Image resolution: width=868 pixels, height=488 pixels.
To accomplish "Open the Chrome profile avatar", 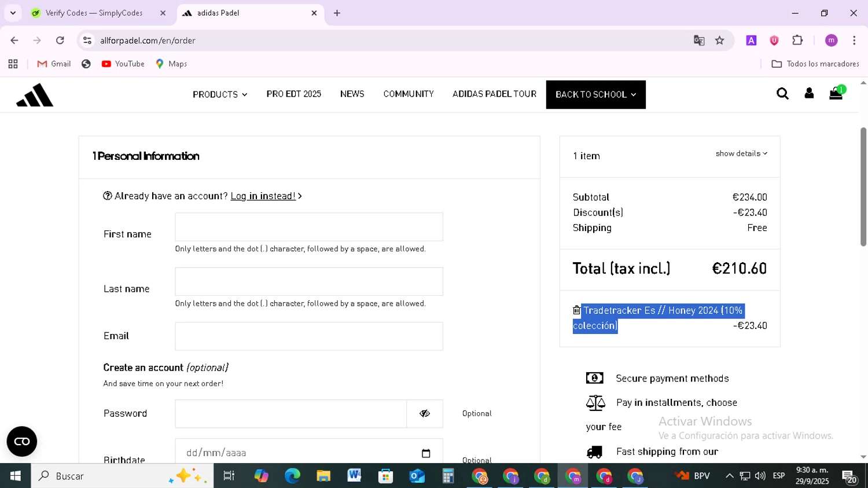I will [832, 41].
